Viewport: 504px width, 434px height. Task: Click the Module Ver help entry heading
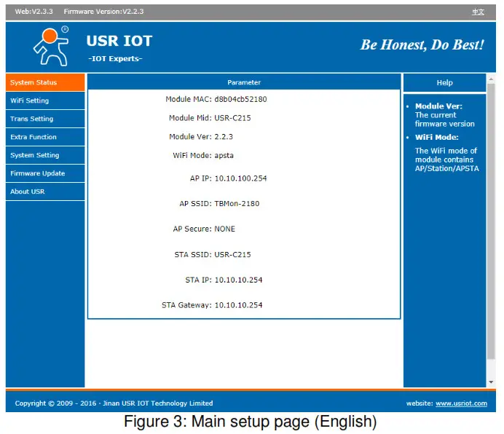(438, 106)
